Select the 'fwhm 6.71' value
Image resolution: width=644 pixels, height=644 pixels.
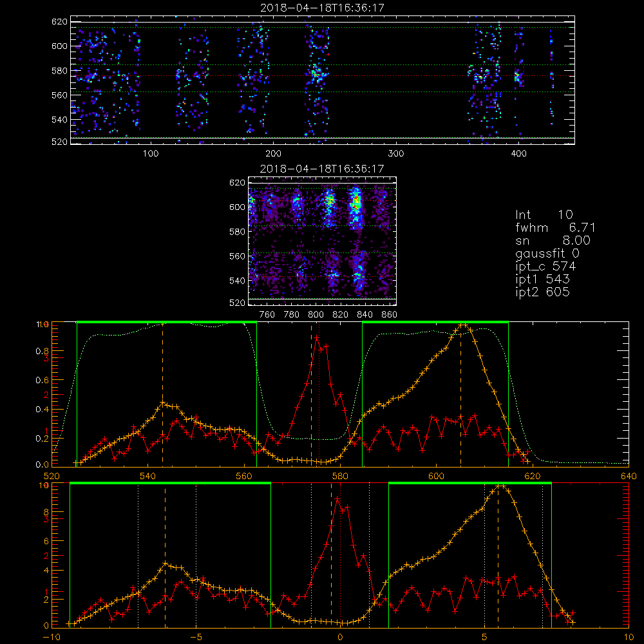555,227
